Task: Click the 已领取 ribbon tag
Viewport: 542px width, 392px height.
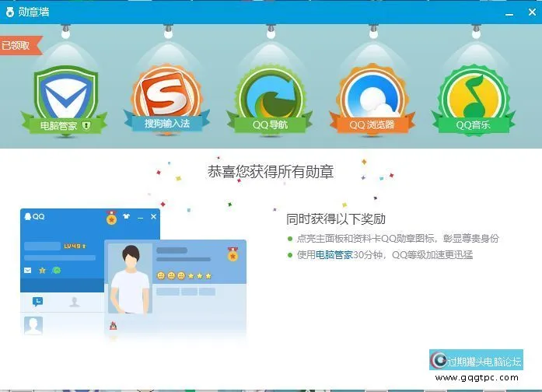Action: (x=21, y=45)
